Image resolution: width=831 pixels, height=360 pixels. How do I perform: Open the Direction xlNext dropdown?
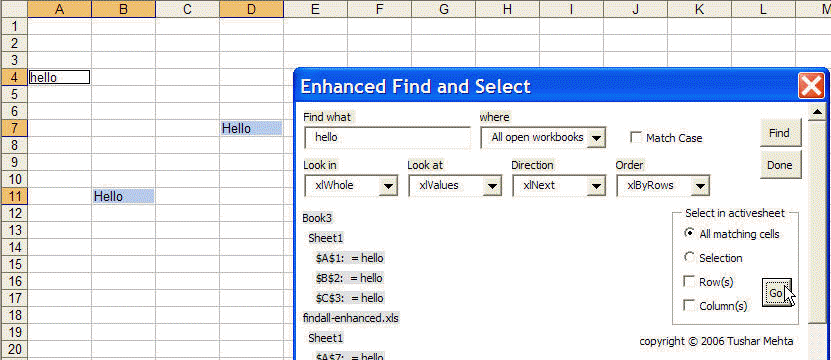596,186
